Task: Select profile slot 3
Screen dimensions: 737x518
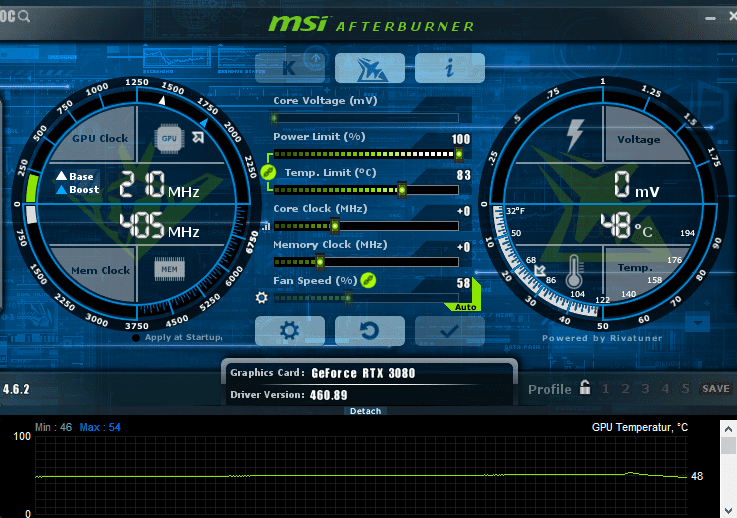Action: [645, 389]
